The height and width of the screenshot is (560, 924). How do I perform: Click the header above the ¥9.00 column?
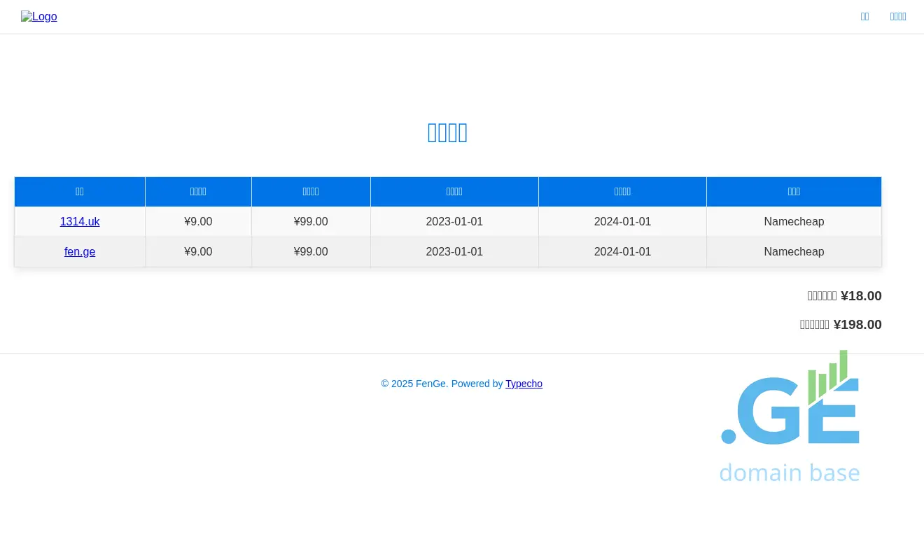pos(198,192)
